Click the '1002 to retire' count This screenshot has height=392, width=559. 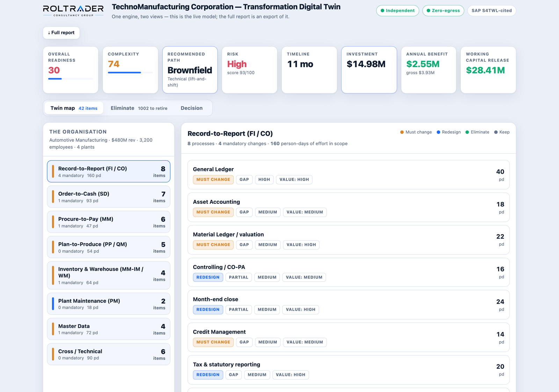point(153,108)
